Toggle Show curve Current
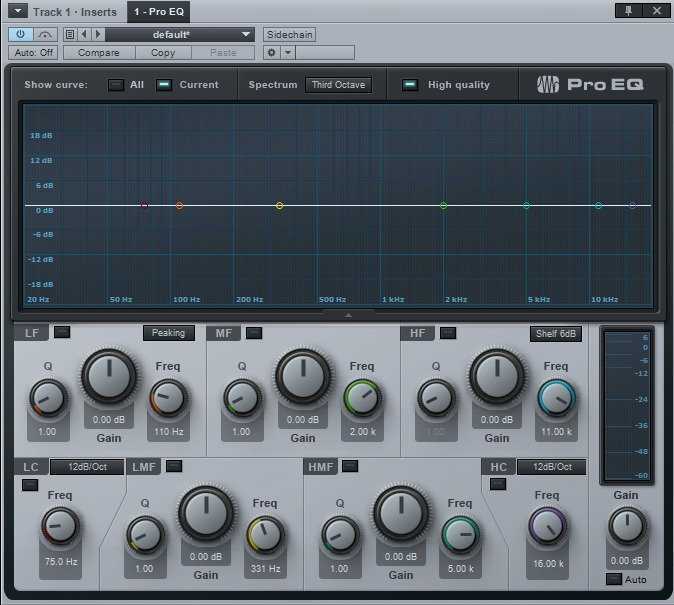The height and width of the screenshot is (605, 674). [164, 85]
